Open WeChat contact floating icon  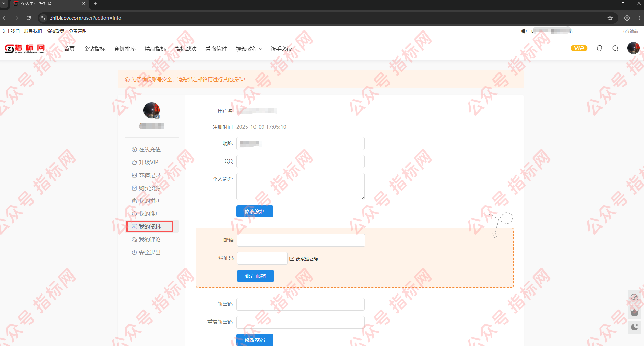(634, 297)
